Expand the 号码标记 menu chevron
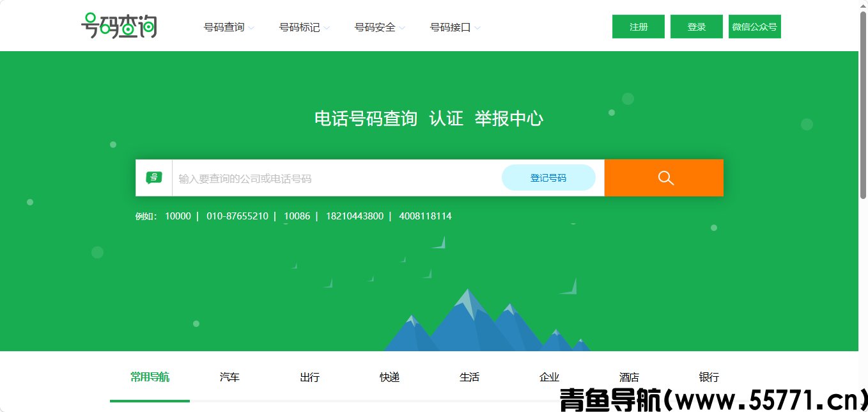The width and height of the screenshot is (868, 412). click(x=327, y=28)
